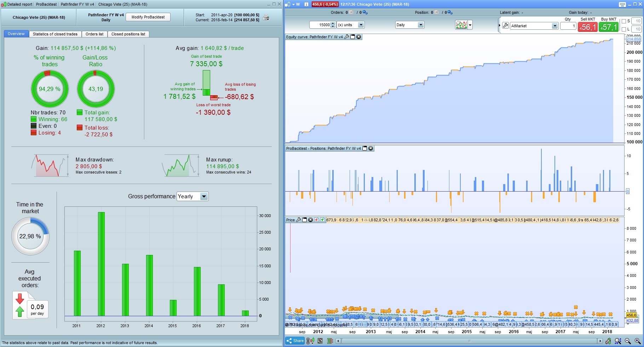This screenshot has width=644, height=347.
Task: Move the Price panel down with red arrow
Action: (x=317, y=220)
